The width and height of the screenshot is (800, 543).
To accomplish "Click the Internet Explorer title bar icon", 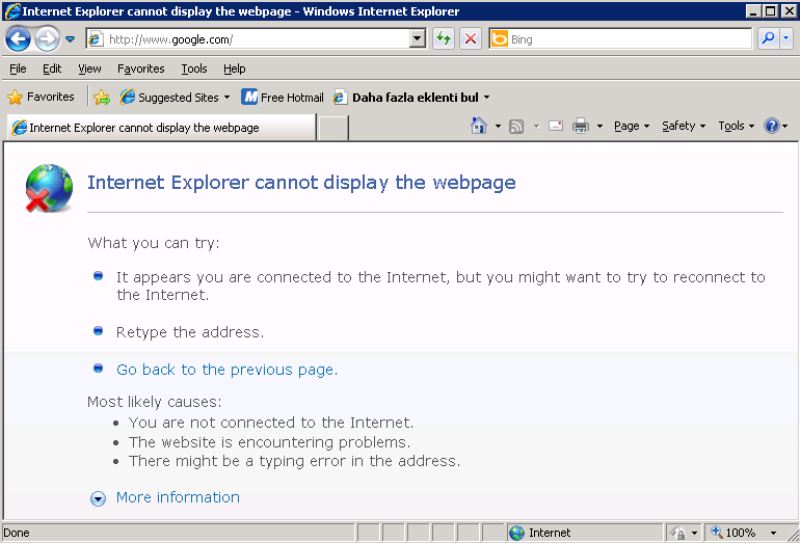I will pyautogui.click(x=12, y=11).
